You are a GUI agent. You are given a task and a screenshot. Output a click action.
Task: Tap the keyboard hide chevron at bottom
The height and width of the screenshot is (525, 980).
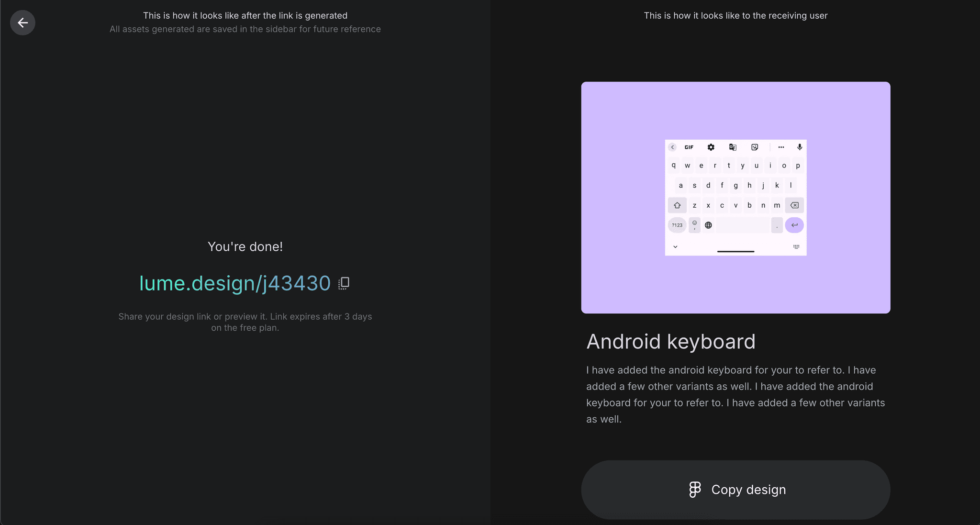point(675,247)
